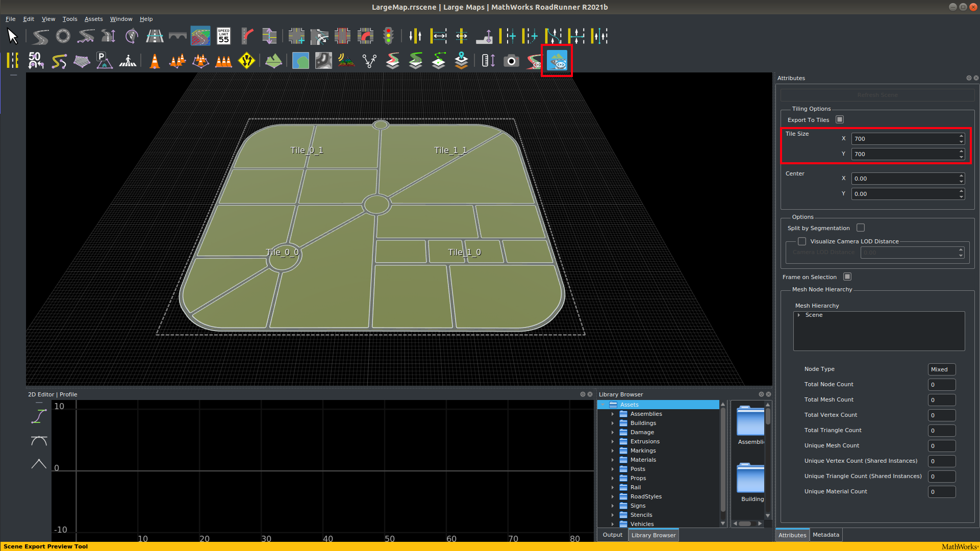Image resolution: width=980 pixels, height=551 pixels.
Task: Select the parking lot tool icon
Action: tap(104, 61)
